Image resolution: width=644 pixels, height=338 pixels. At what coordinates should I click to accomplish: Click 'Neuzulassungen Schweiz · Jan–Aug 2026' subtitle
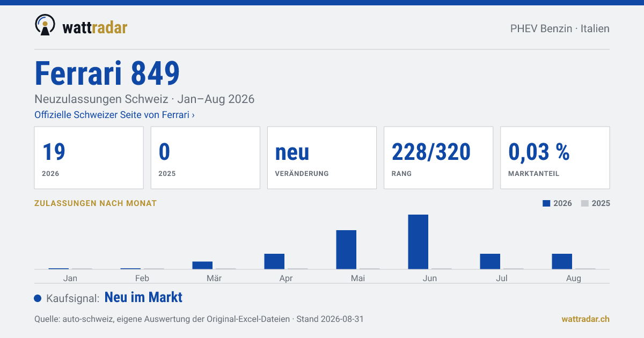point(144,99)
